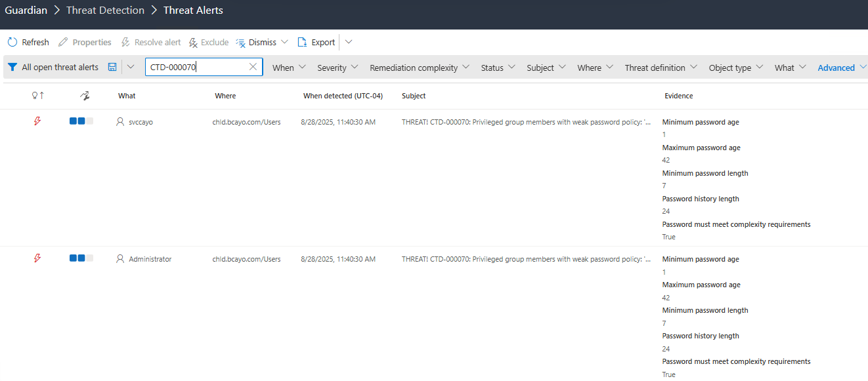
Task: Open the Threat definition filter dropdown
Action: point(661,68)
